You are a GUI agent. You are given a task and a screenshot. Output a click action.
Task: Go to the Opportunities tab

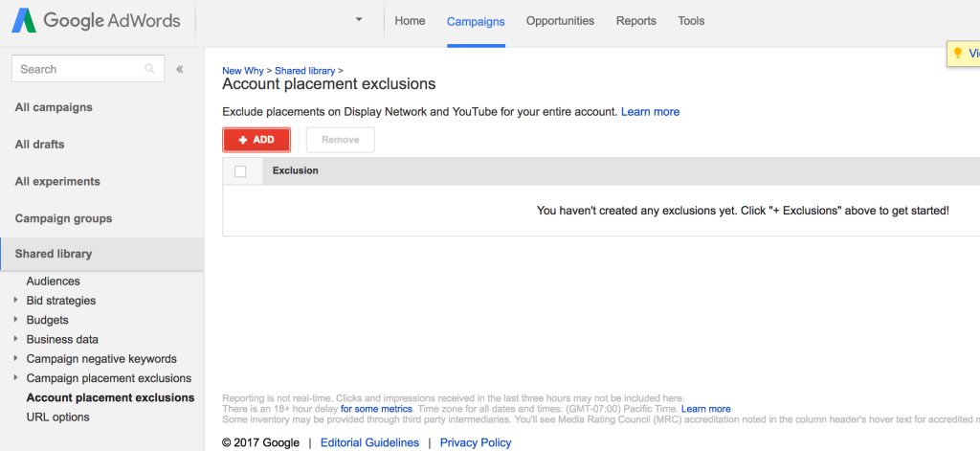tap(560, 21)
